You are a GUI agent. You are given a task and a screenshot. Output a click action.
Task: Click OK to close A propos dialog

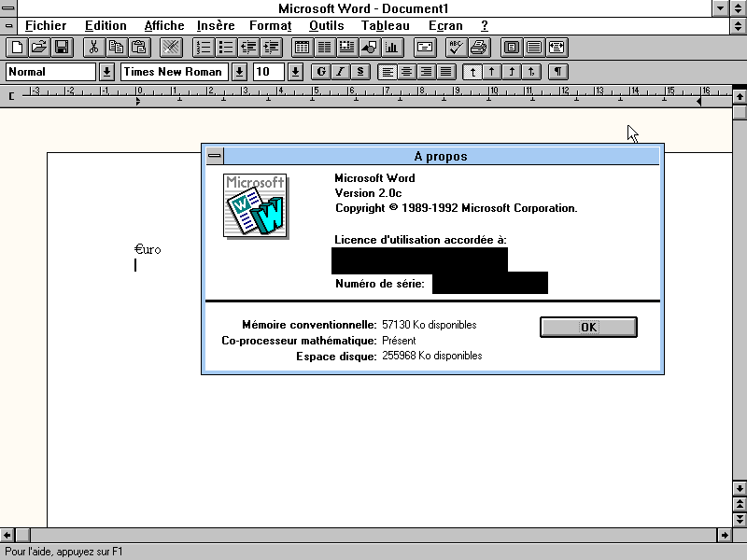(588, 328)
